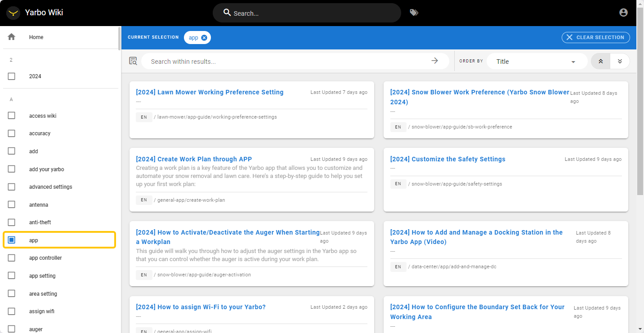Remove the app tag chip via x icon
Viewport: 644px width, 333px height.
click(x=204, y=38)
